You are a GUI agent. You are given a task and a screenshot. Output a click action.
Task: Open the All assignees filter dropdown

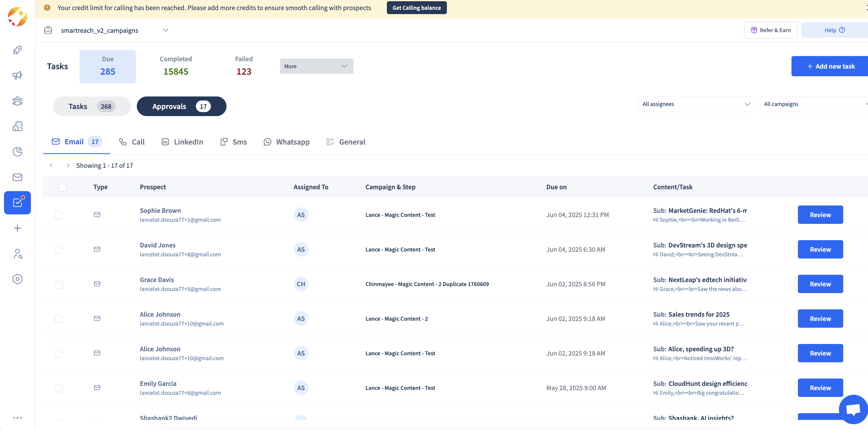pyautogui.click(x=696, y=104)
